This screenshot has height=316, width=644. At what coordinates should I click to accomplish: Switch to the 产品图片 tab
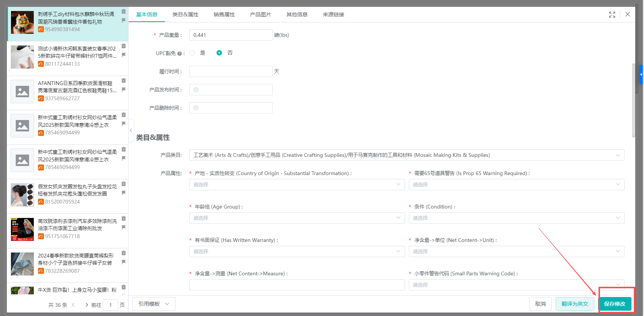click(261, 14)
